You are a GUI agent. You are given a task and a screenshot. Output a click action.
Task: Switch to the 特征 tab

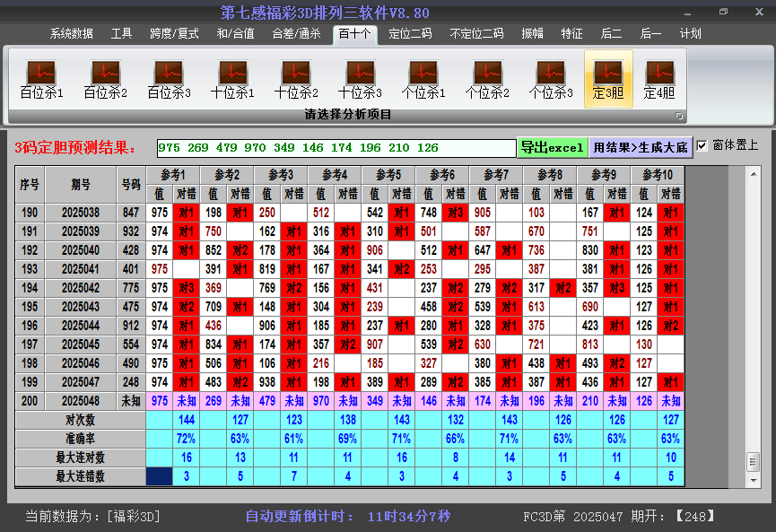(571, 34)
